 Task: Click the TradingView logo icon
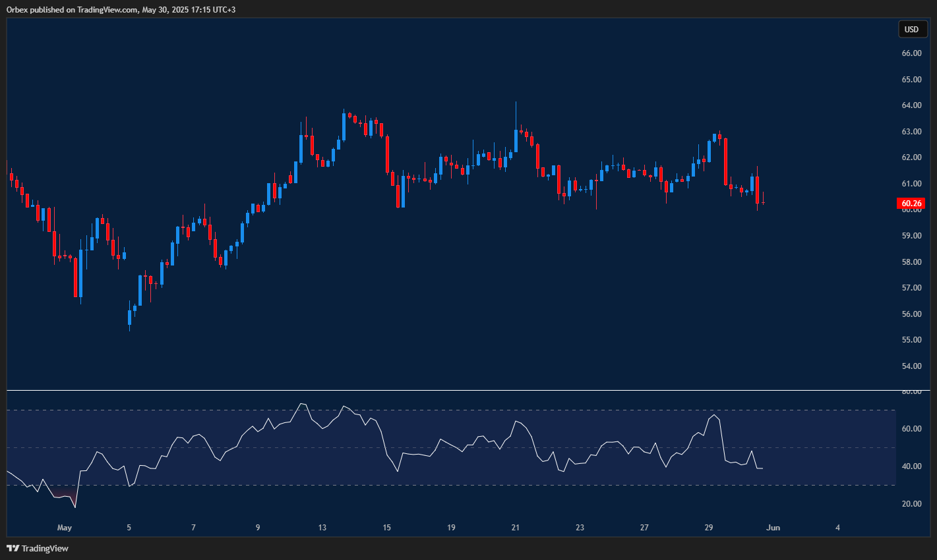(x=11, y=547)
